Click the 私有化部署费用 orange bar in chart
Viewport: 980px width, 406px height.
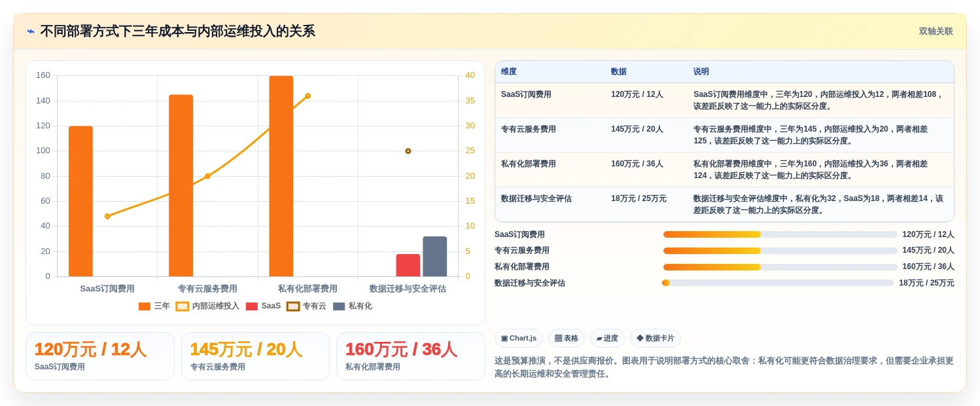click(x=281, y=176)
